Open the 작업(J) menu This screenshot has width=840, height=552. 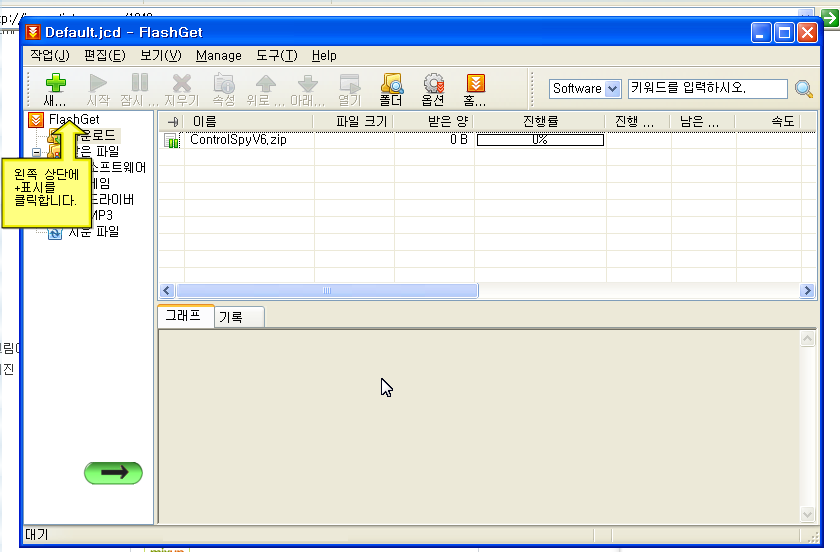click(x=50, y=56)
